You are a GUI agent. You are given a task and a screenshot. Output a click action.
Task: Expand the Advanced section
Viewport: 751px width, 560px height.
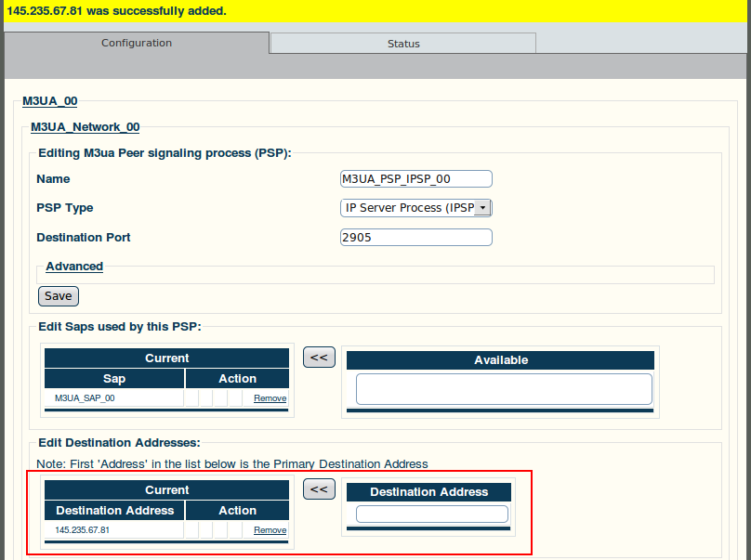74,267
